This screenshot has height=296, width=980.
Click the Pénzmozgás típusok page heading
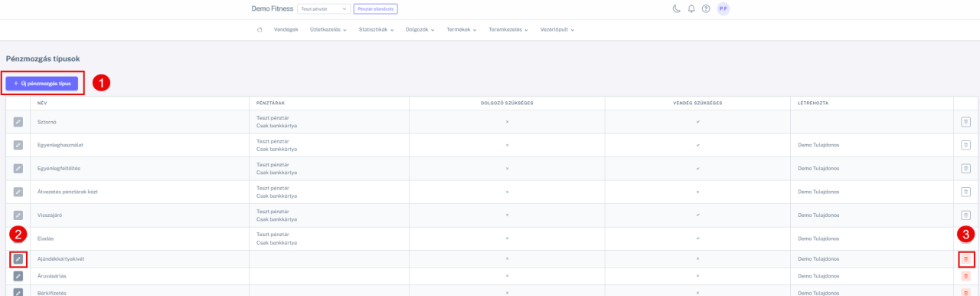(43, 58)
